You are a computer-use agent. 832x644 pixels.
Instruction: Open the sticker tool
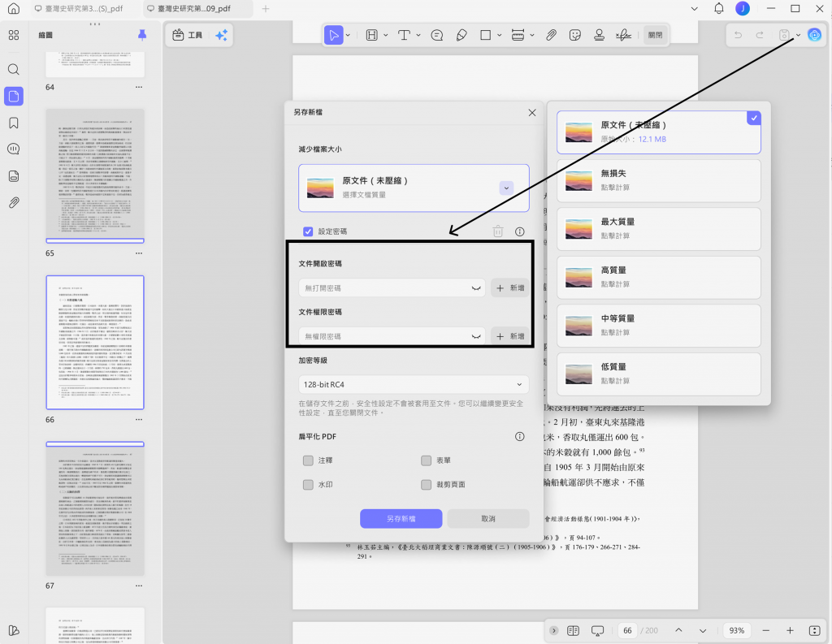coord(574,35)
